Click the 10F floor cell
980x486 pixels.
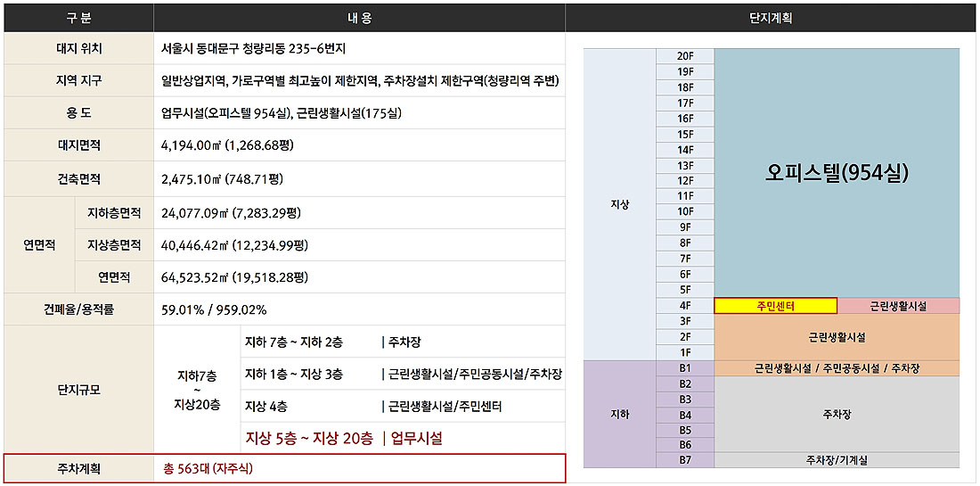[685, 211]
